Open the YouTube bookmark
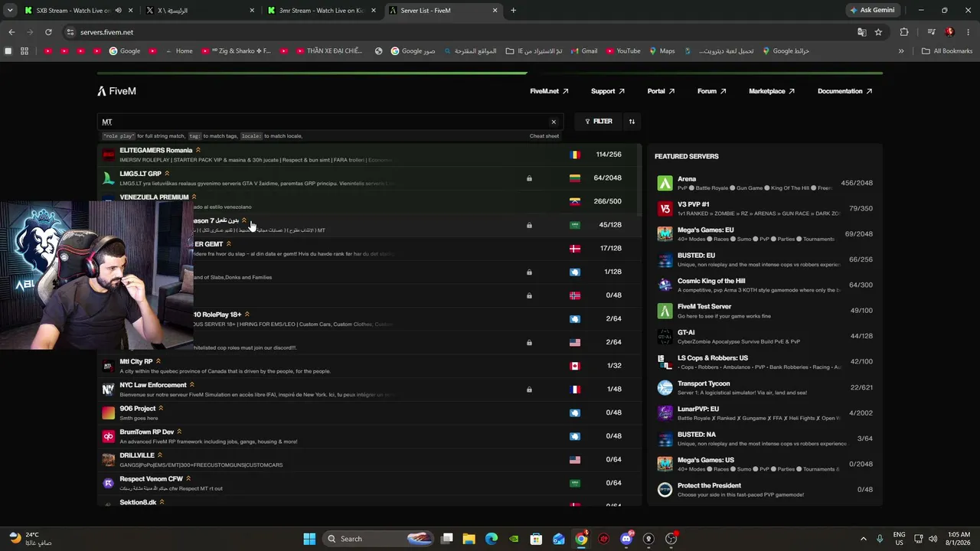Screen dimensions: 980x551 coord(623,51)
